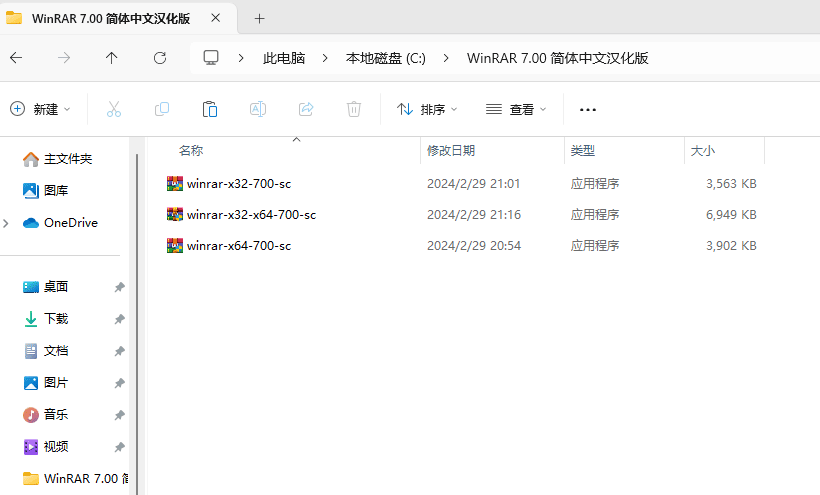Click WinRAR icon of winrar-x64-700-sc
The image size is (820, 495).
pos(175,245)
